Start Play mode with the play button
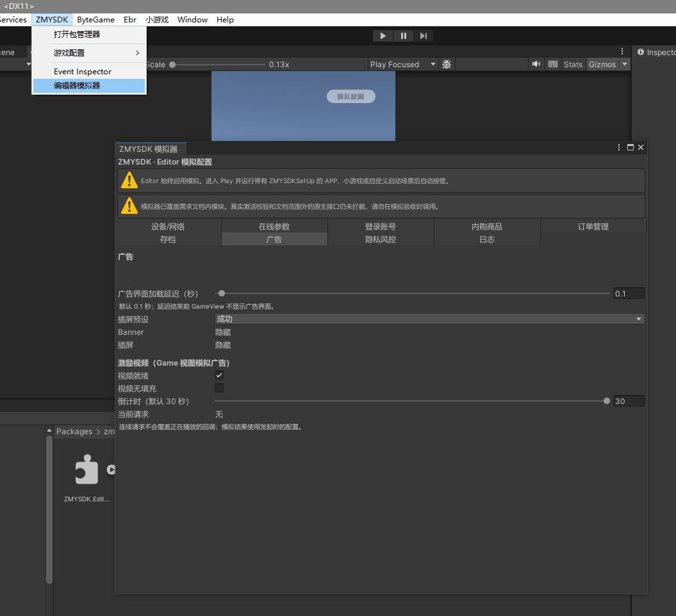The width and height of the screenshot is (676, 616). [383, 36]
